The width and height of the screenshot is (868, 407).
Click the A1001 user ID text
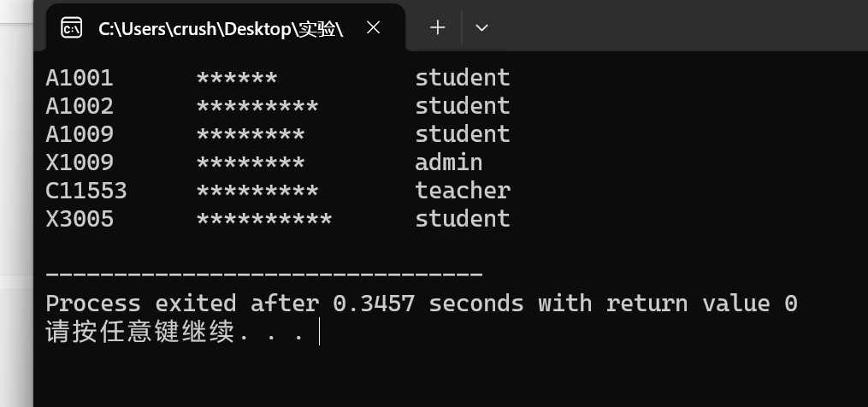tap(80, 78)
